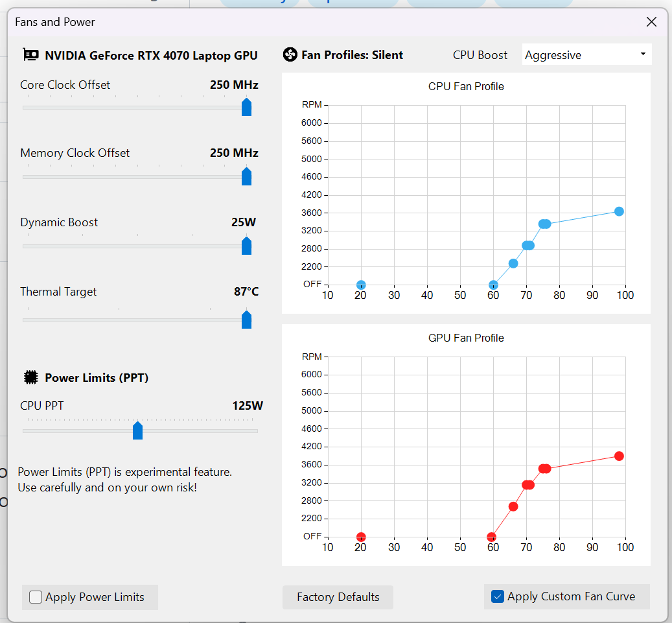Click the CPU PPT slider handle
Viewport: 672px width, 623px height.
[137, 430]
